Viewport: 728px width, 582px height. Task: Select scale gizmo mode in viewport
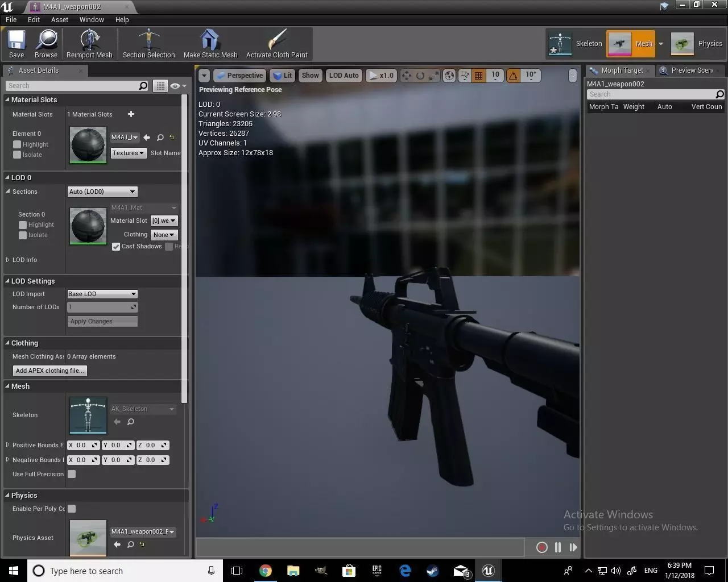(x=434, y=76)
